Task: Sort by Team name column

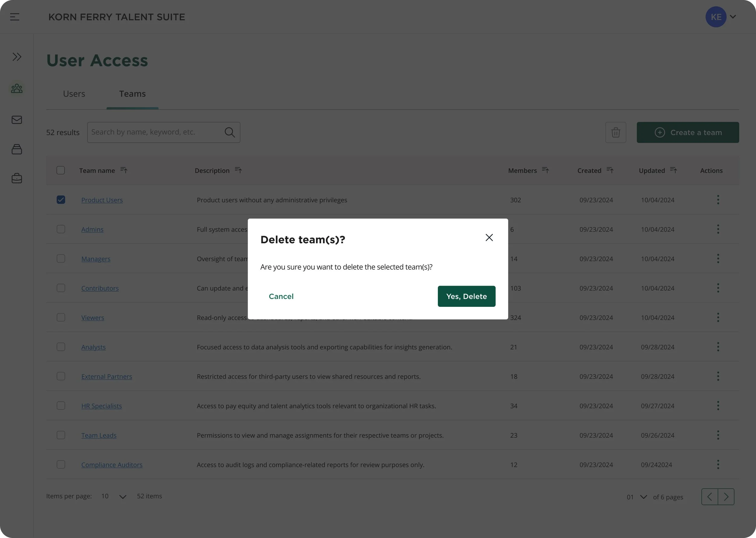Action: [124, 170]
